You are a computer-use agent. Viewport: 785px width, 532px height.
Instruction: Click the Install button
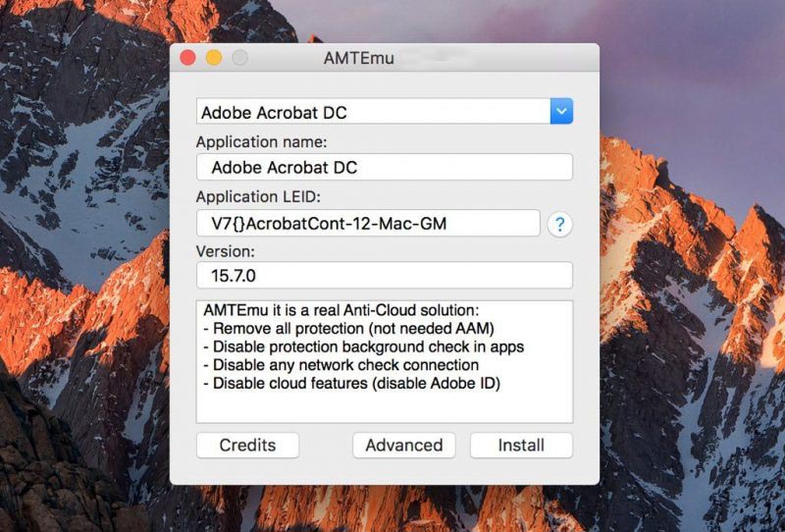pyautogui.click(x=521, y=445)
